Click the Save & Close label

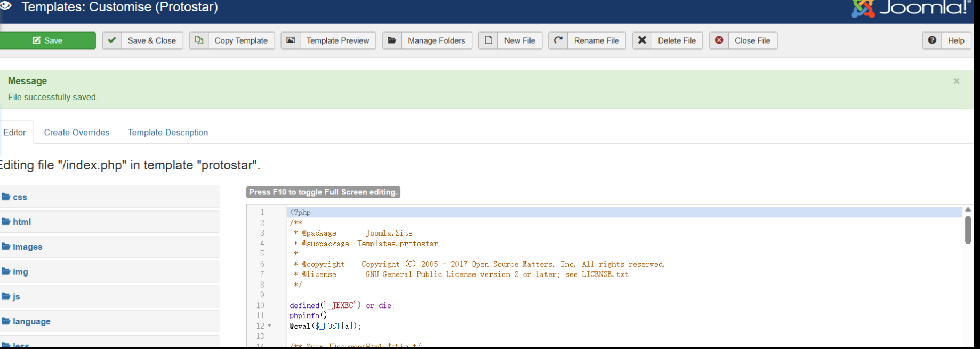tap(152, 40)
